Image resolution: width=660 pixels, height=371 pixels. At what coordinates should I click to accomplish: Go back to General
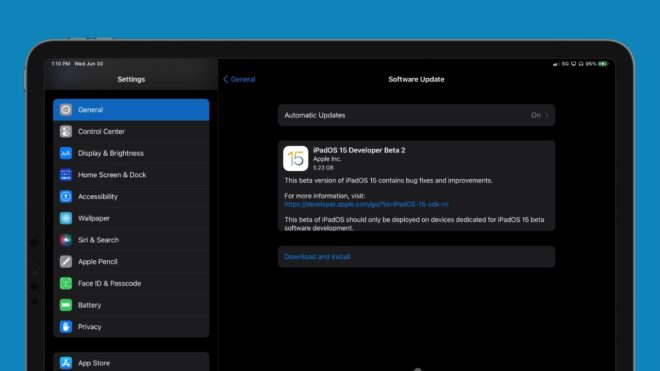point(239,79)
